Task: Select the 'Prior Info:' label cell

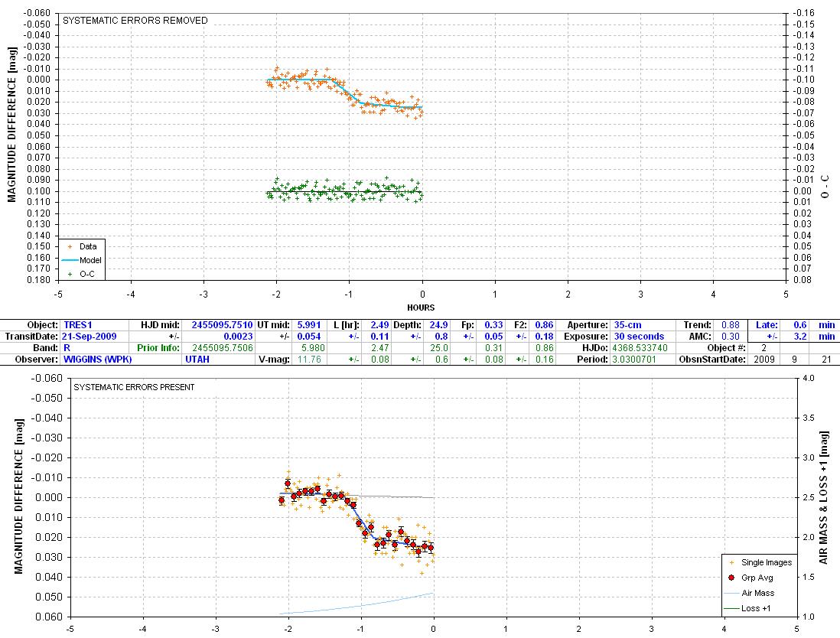Action: pyautogui.click(x=158, y=347)
